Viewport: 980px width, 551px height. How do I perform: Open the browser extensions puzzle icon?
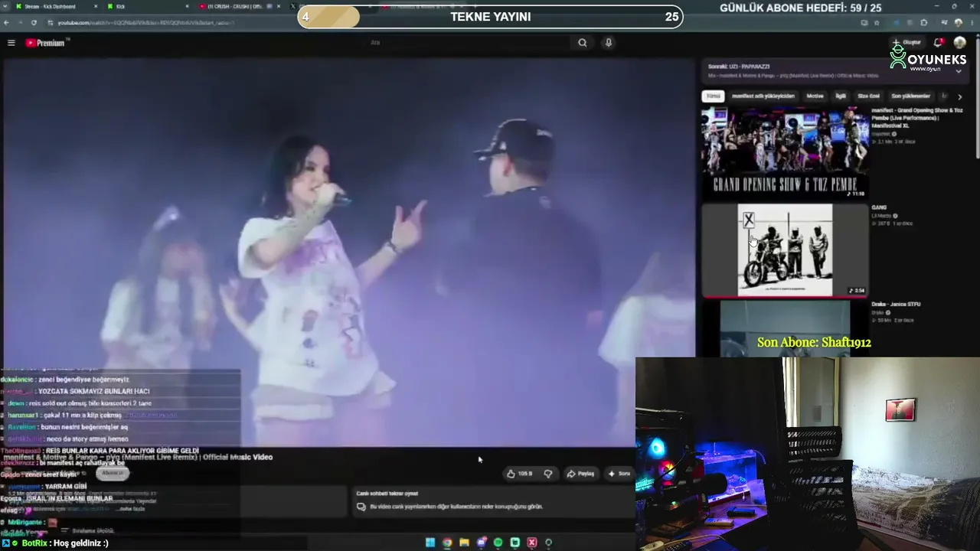(924, 23)
